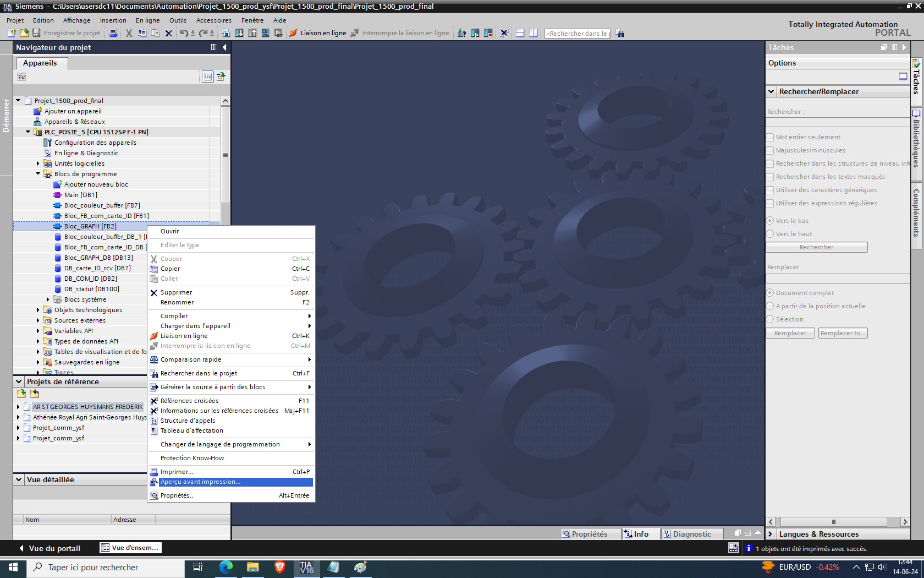Choose Aperçu avant impression from context menu
Image resolution: width=924 pixels, height=578 pixels.
pos(200,482)
